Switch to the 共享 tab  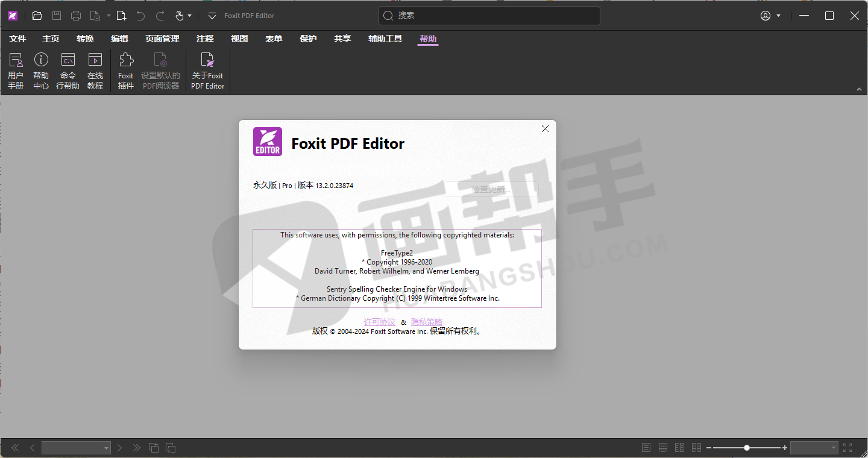(x=342, y=39)
